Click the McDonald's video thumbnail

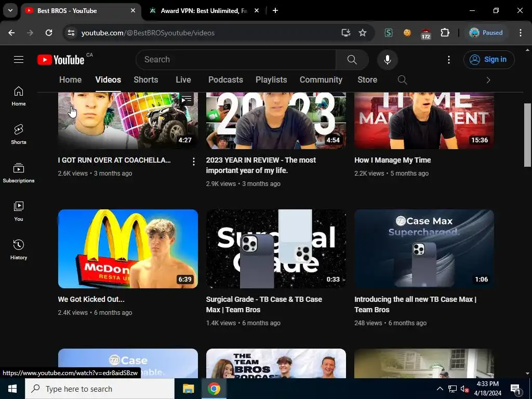click(128, 249)
